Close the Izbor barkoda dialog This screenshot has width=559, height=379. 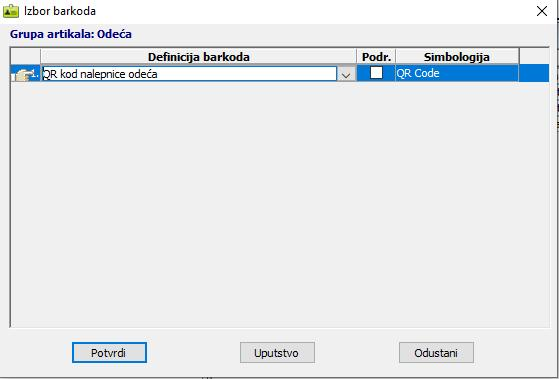[542, 11]
